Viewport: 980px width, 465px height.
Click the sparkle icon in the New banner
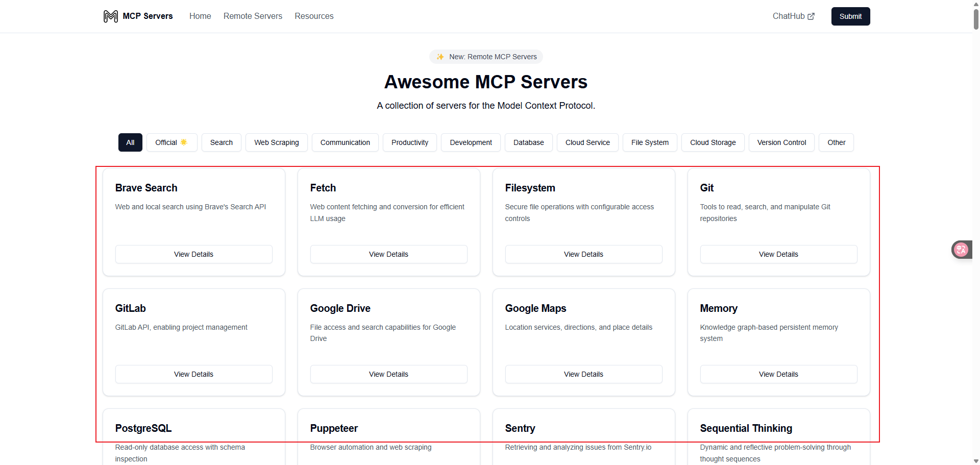point(440,57)
